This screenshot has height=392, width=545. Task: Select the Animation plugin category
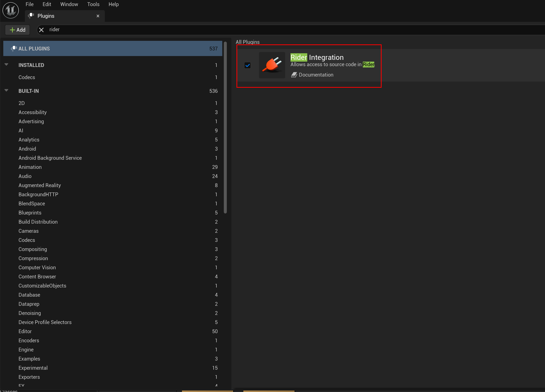[30, 167]
